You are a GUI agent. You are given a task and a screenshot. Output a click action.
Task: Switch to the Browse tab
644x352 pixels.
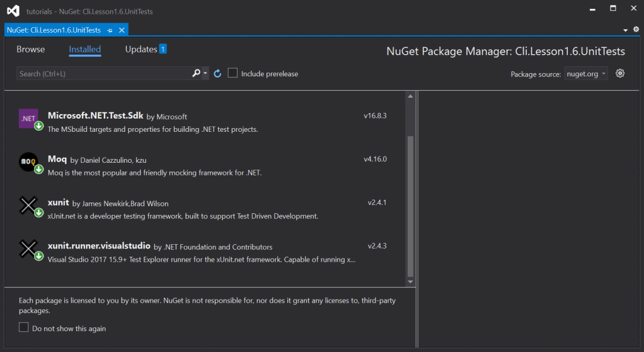[x=31, y=49]
